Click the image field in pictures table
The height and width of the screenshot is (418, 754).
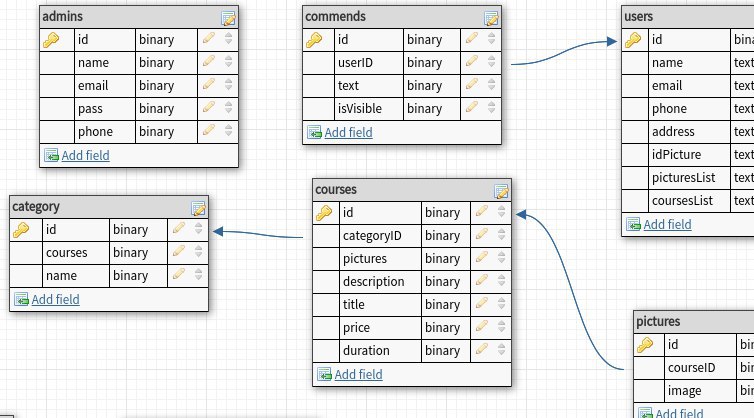point(684,391)
